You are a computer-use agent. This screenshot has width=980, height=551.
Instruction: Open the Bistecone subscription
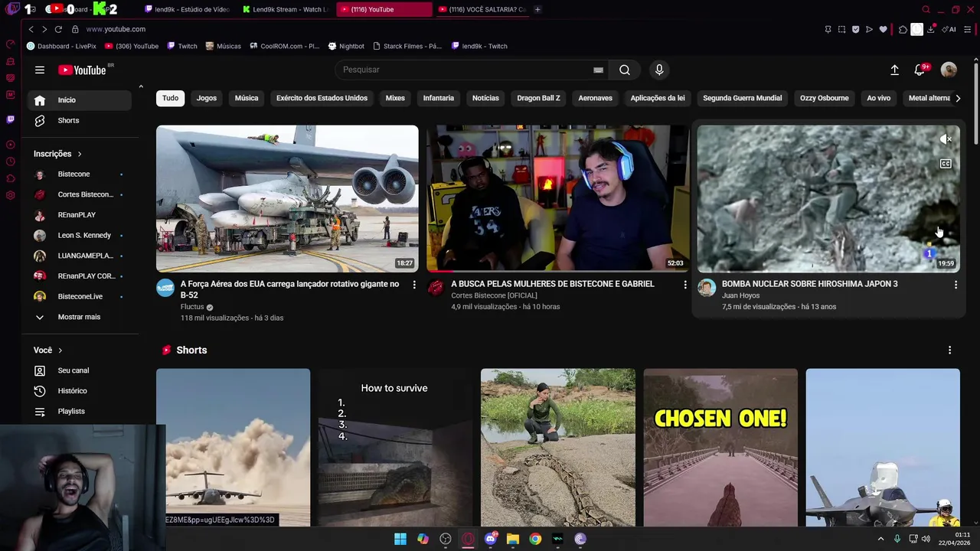click(x=79, y=174)
